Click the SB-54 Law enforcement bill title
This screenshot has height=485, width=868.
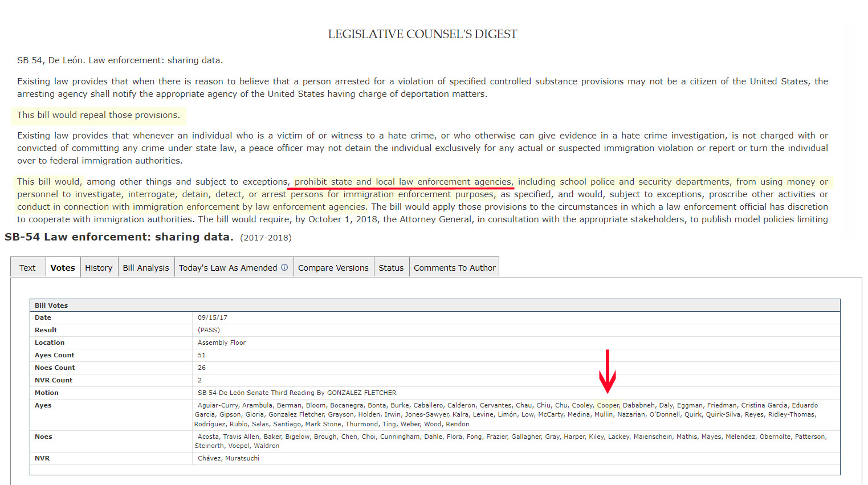(119, 237)
